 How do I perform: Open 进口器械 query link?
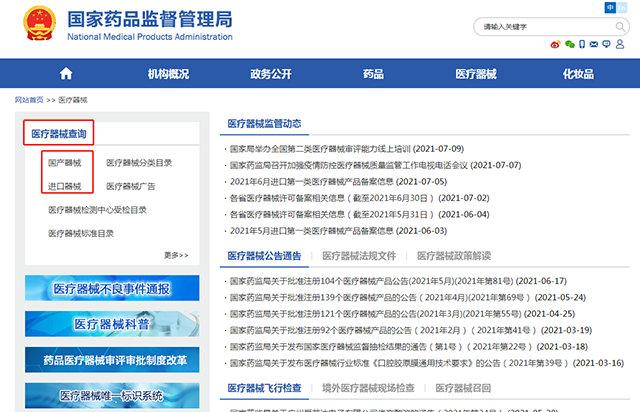point(64,186)
